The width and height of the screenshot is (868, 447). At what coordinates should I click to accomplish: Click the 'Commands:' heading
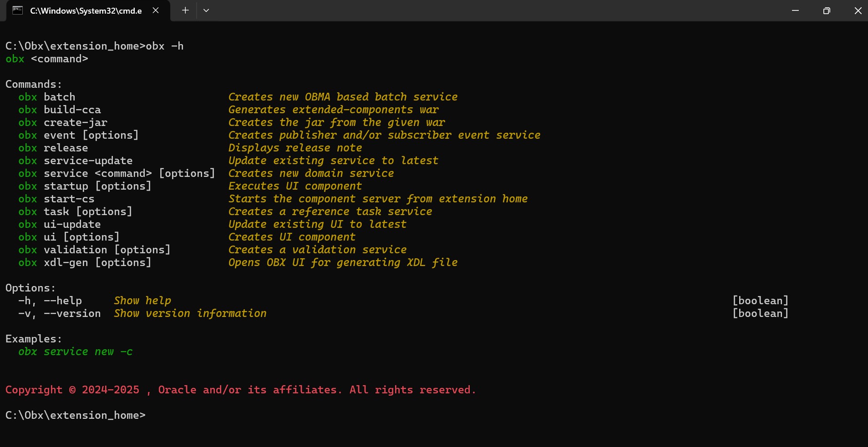(34, 84)
